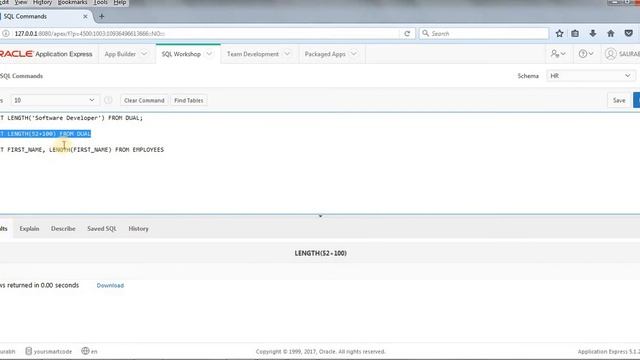
Task: Click the en language label in footer
Action: pyautogui.click(x=94, y=351)
